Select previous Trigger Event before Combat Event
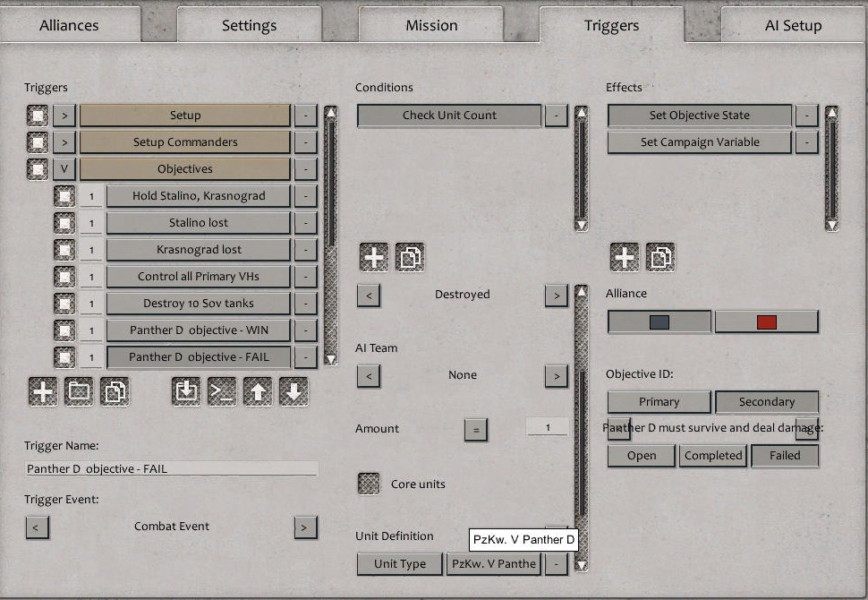The image size is (868, 600). click(x=37, y=527)
